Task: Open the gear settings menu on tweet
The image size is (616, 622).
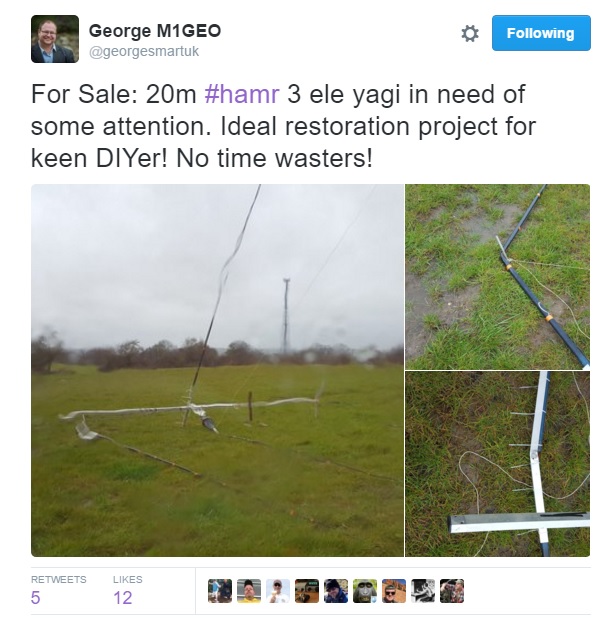Action: 470,33
